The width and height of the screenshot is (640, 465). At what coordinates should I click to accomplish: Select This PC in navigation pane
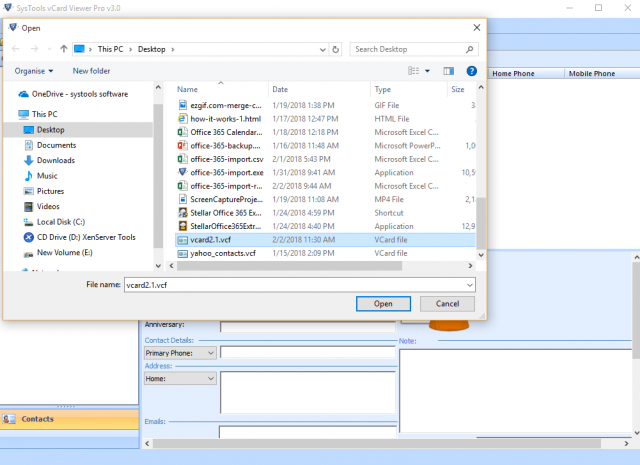point(38,114)
